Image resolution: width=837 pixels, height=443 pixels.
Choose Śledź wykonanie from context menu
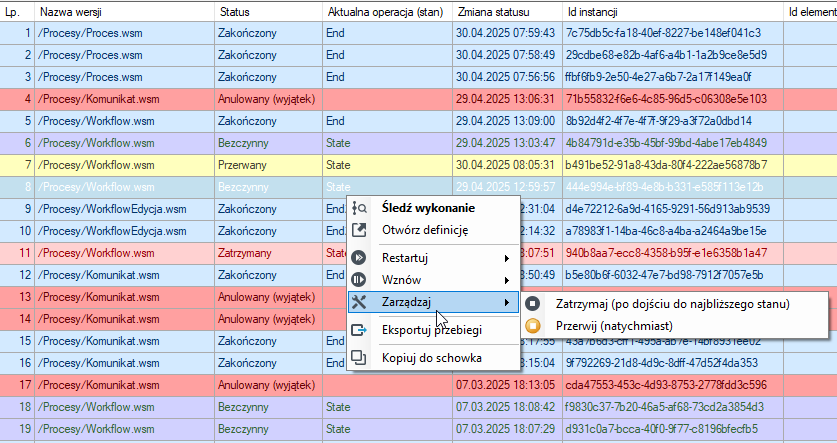tap(433, 208)
